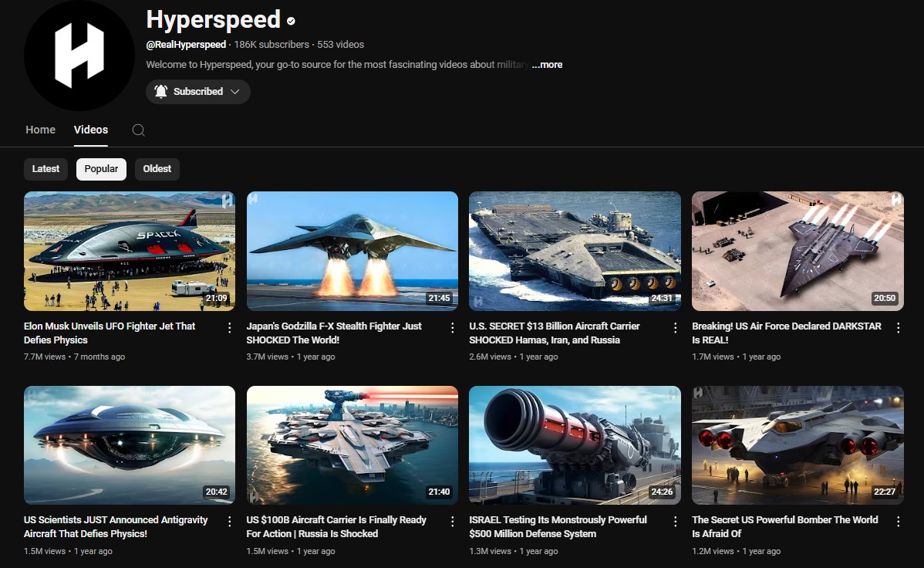Open options menu for DARKSTAR Is REAL video
This screenshot has height=568, width=924.
(898, 328)
